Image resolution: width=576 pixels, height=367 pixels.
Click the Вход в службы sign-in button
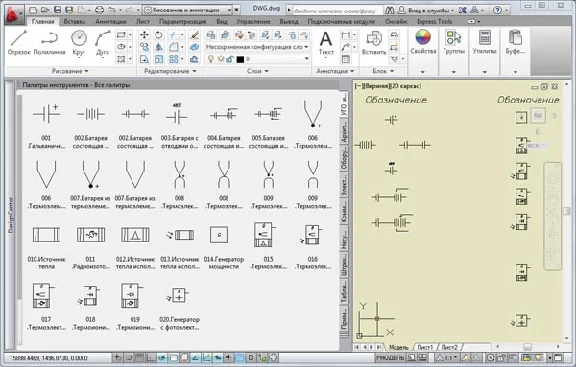(426, 10)
